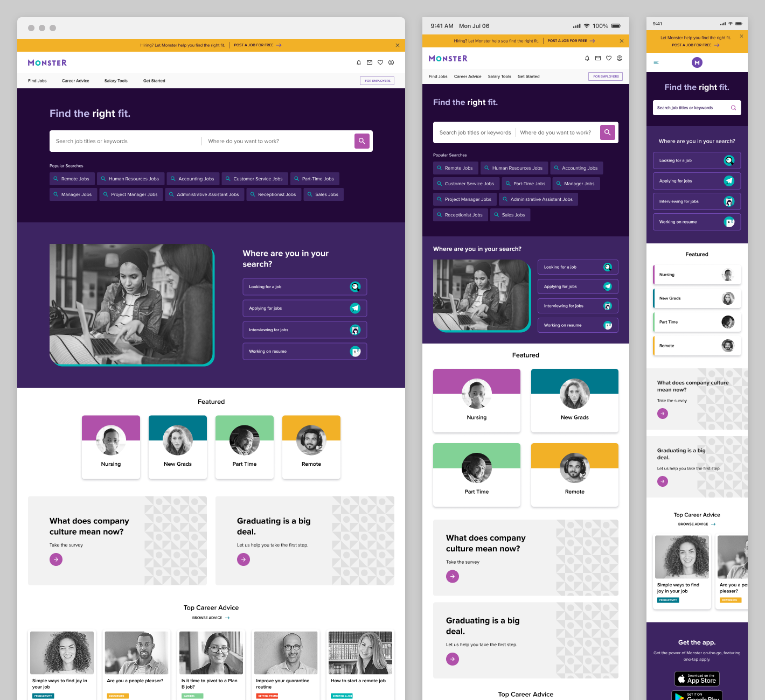Viewport: 765px width, 700px height.
Task: Click the purple search button in the desktop search bar
Action: [362, 141]
